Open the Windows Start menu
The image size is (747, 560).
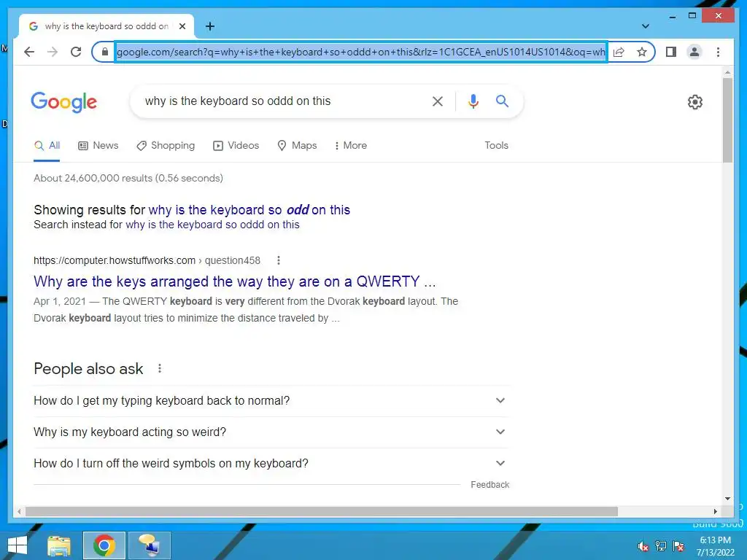click(18, 545)
